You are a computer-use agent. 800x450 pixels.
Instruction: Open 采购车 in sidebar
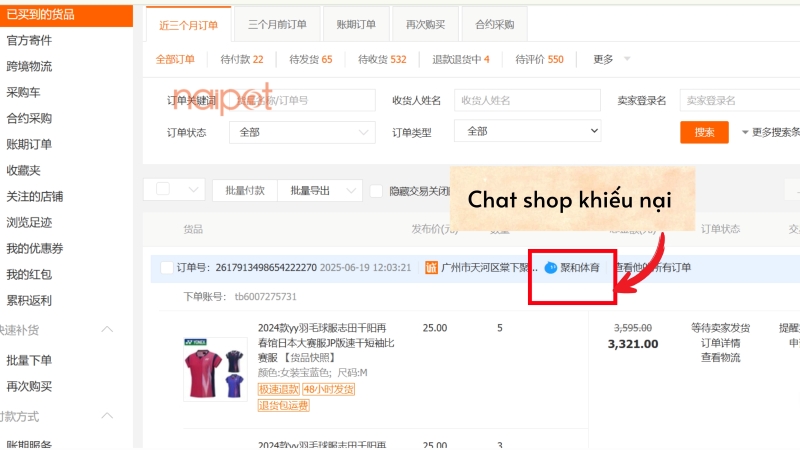(23, 92)
